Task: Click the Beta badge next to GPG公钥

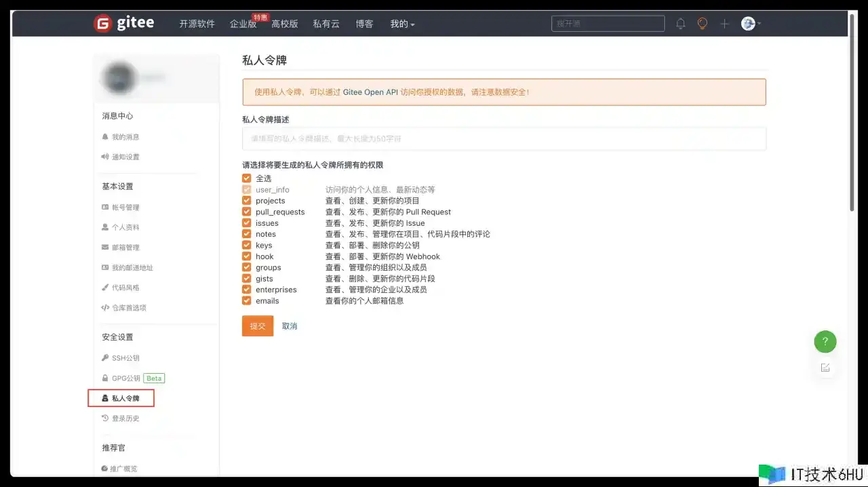Action: (x=154, y=378)
